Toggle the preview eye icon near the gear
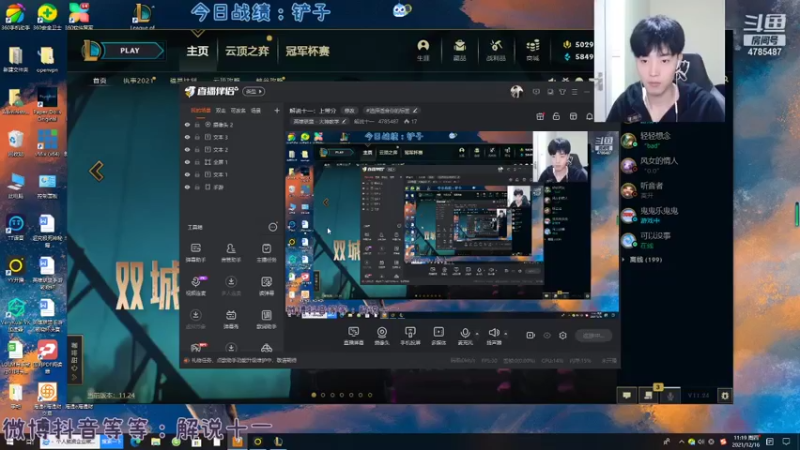The width and height of the screenshot is (800, 450). [547, 335]
